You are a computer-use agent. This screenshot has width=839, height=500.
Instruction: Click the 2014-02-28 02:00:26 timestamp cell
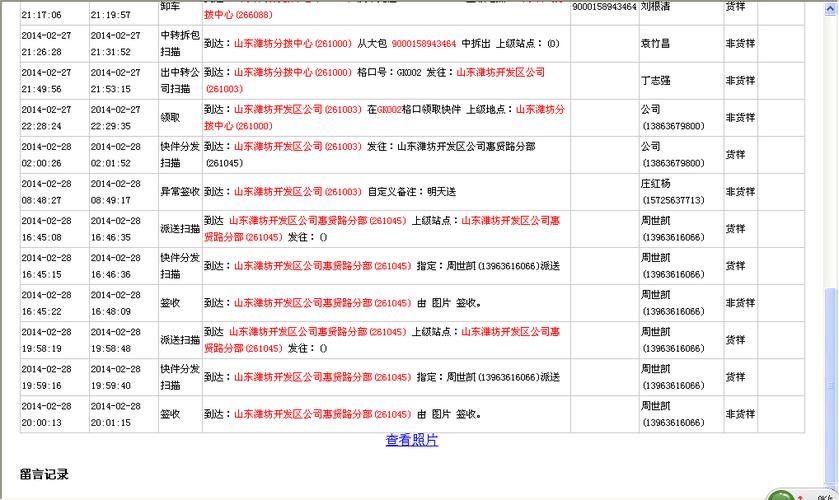54,155
